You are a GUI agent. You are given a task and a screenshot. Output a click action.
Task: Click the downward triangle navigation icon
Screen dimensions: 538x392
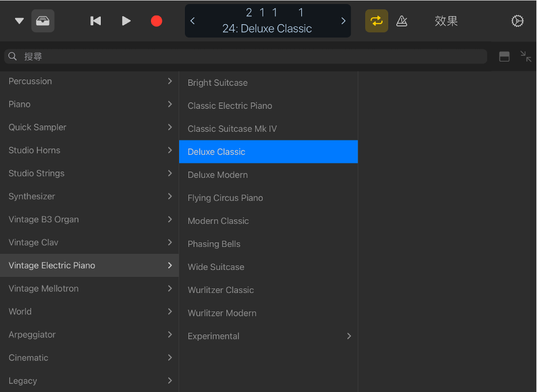click(19, 21)
